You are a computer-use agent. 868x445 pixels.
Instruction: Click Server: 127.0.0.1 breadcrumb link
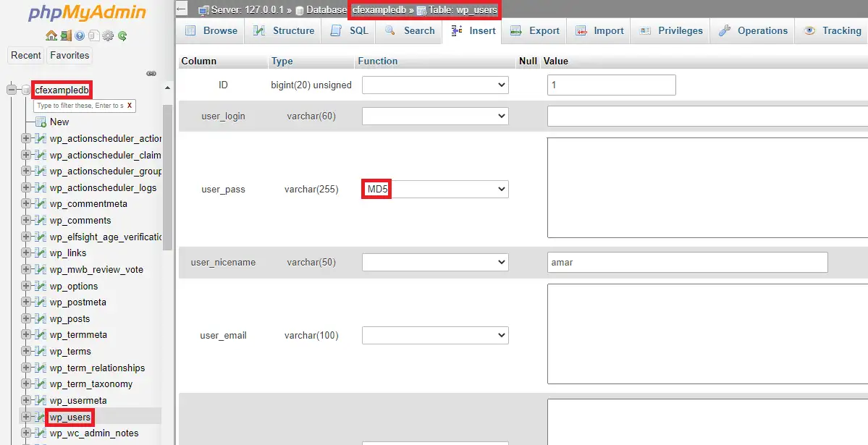point(248,10)
